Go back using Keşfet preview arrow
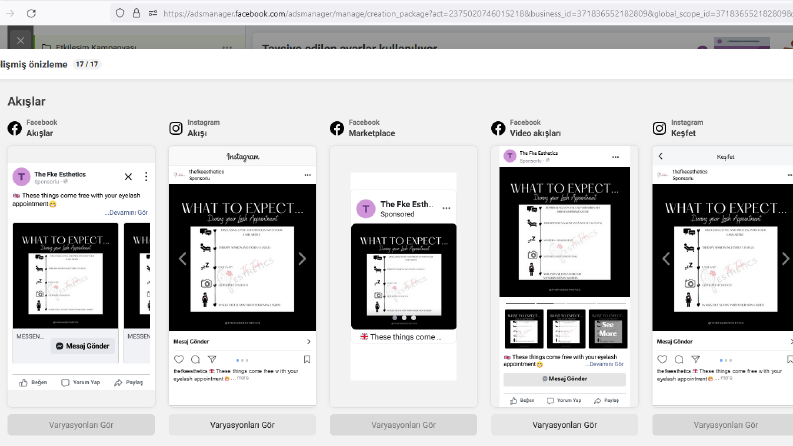Screen dimensions: 793x446 660,156
